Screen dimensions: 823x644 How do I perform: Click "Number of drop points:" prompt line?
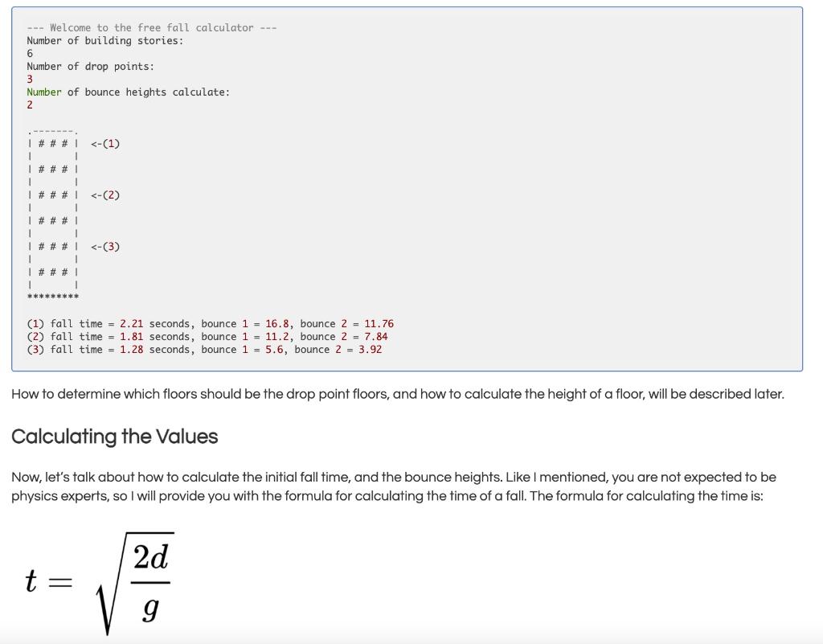(x=90, y=66)
